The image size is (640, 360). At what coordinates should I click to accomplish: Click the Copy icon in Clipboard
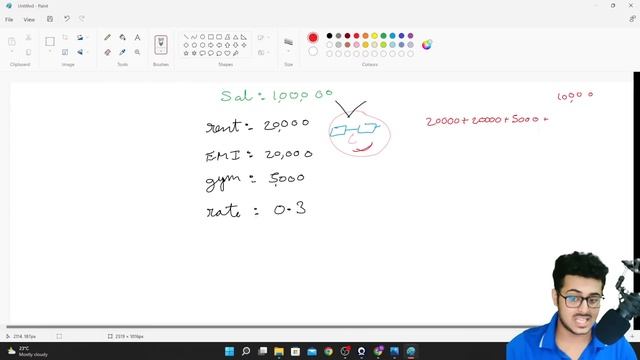tap(28, 52)
